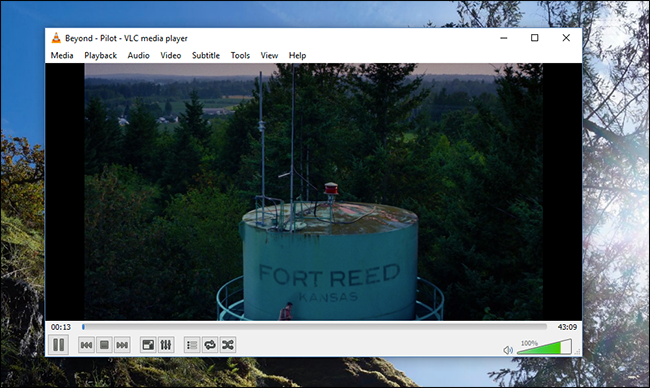Open extended settings equalizer icon
Image resolution: width=650 pixels, height=388 pixels.
pyautogui.click(x=166, y=345)
